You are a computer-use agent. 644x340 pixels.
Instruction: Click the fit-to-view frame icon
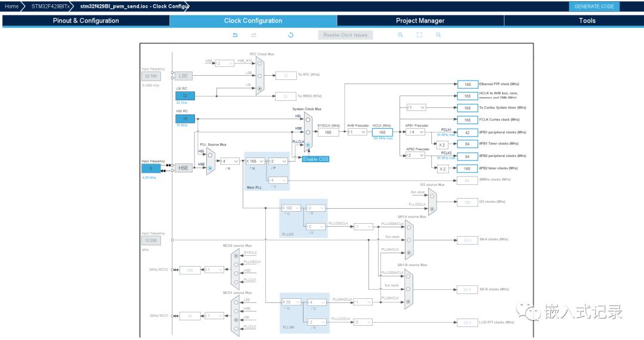[x=419, y=35]
